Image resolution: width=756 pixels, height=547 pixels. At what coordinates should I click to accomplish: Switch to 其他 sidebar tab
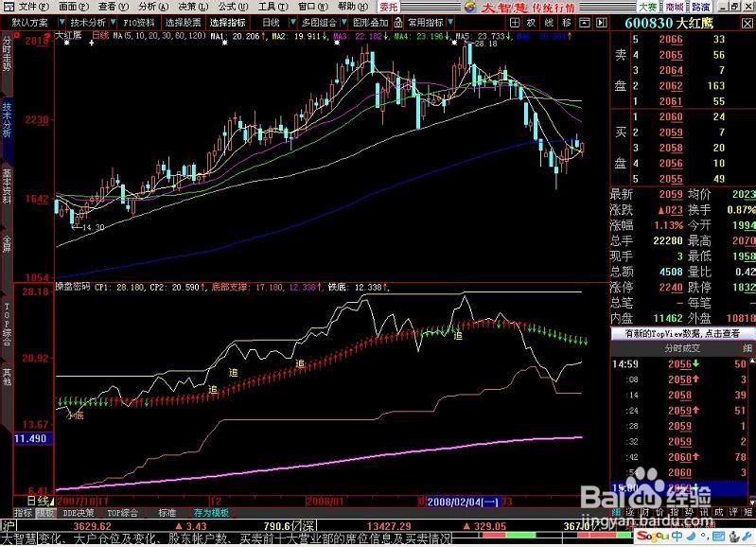(7, 377)
